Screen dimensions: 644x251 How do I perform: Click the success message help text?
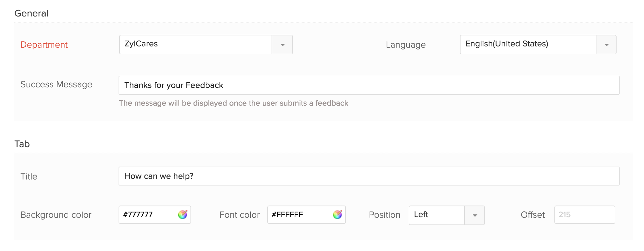pos(233,103)
